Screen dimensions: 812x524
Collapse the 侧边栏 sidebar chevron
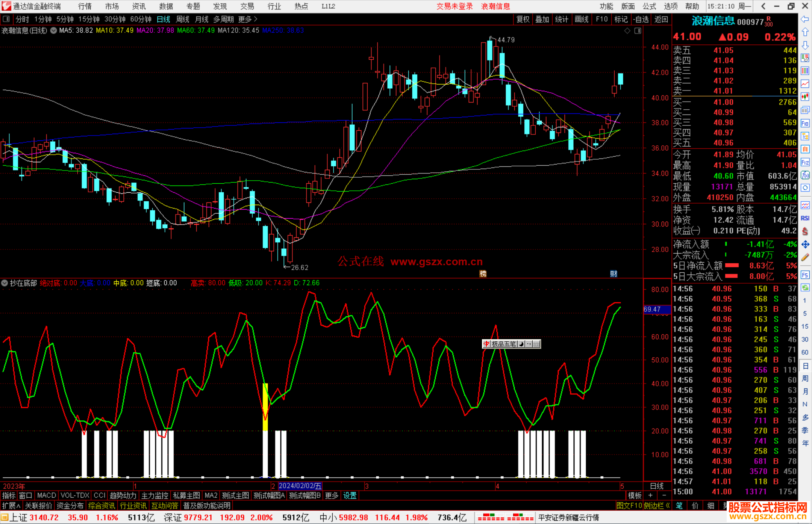(668, 506)
